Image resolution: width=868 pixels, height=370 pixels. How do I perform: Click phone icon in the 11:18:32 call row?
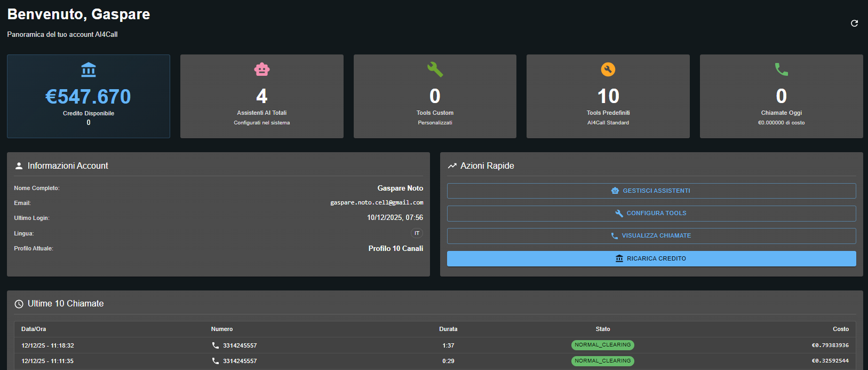[216, 345]
